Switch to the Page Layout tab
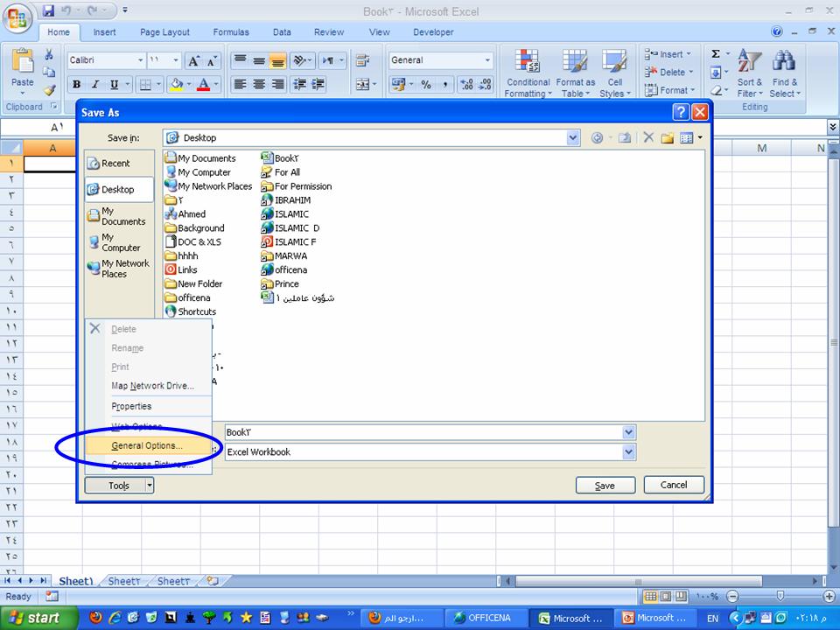The image size is (840, 630). (x=164, y=32)
